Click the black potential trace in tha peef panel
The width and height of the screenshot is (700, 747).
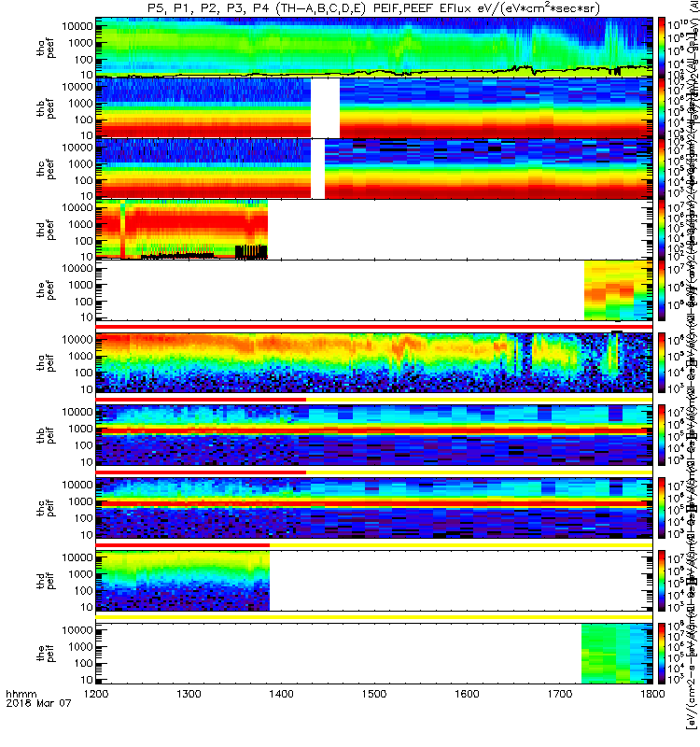374,73
